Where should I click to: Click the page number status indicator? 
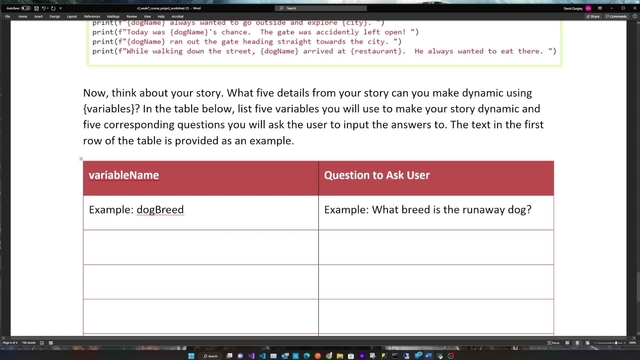point(10,343)
